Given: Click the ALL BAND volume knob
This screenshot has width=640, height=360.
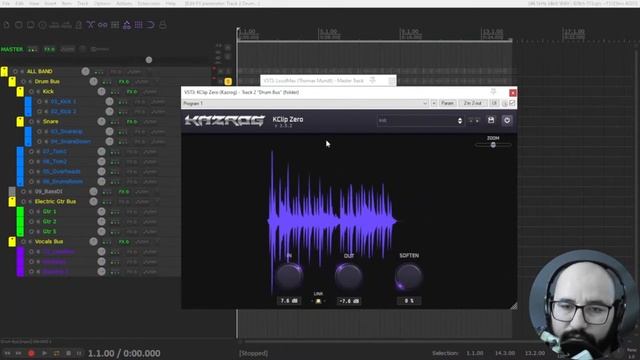Looking at the screenshot, I should (85, 71).
